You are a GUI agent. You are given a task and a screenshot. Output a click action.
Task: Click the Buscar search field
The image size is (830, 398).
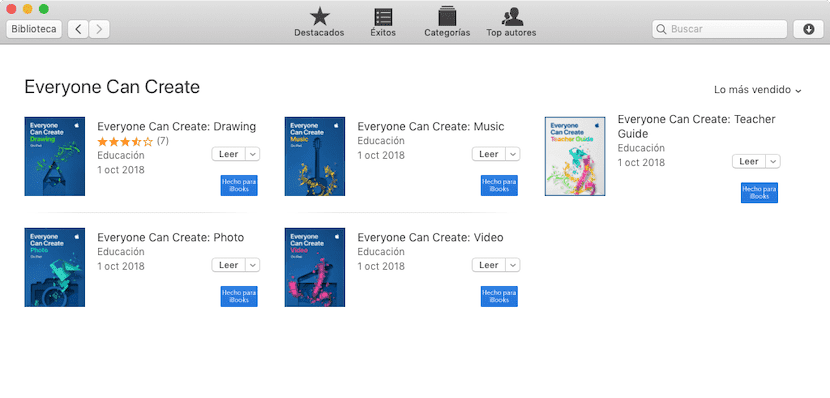(x=719, y=29)
